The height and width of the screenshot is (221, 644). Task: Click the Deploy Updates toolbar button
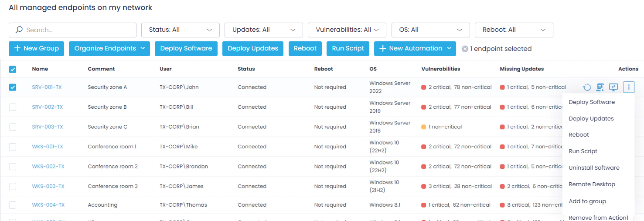point(253,49)
